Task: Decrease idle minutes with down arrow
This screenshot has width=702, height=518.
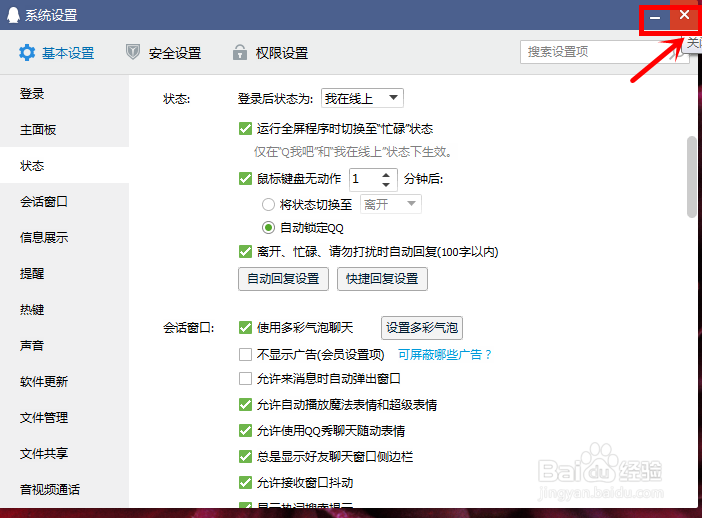Action: coord(386,184)
